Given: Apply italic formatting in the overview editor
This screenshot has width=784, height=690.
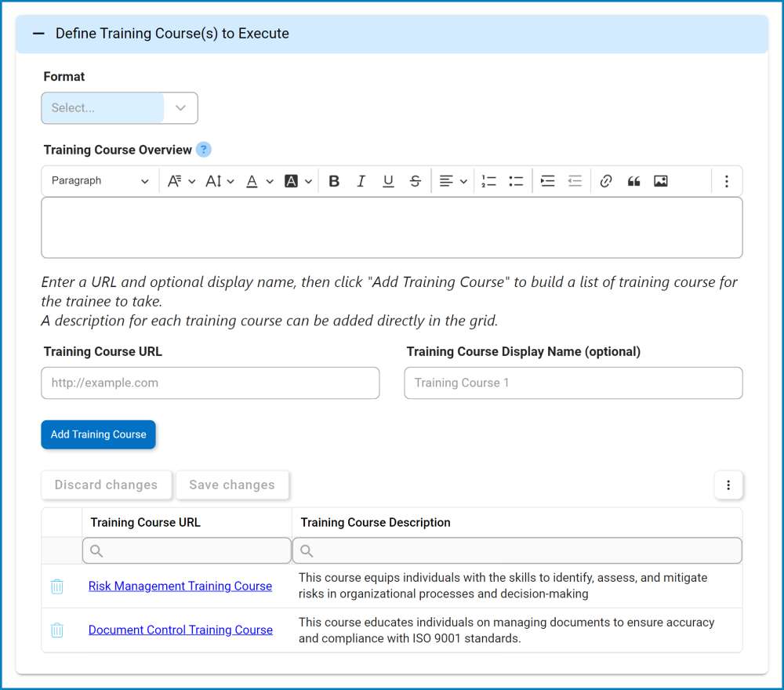Looking at the screenshot, I should pos(361,180).
